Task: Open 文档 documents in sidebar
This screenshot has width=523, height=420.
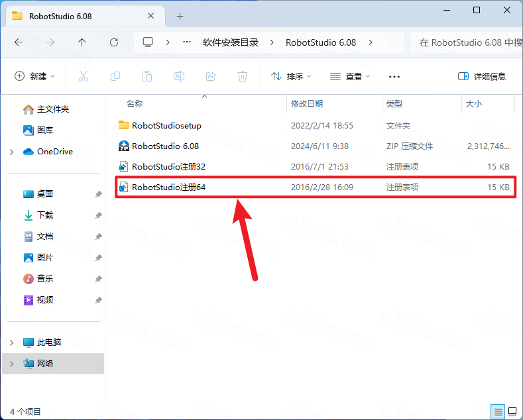Action: (38, 236)
